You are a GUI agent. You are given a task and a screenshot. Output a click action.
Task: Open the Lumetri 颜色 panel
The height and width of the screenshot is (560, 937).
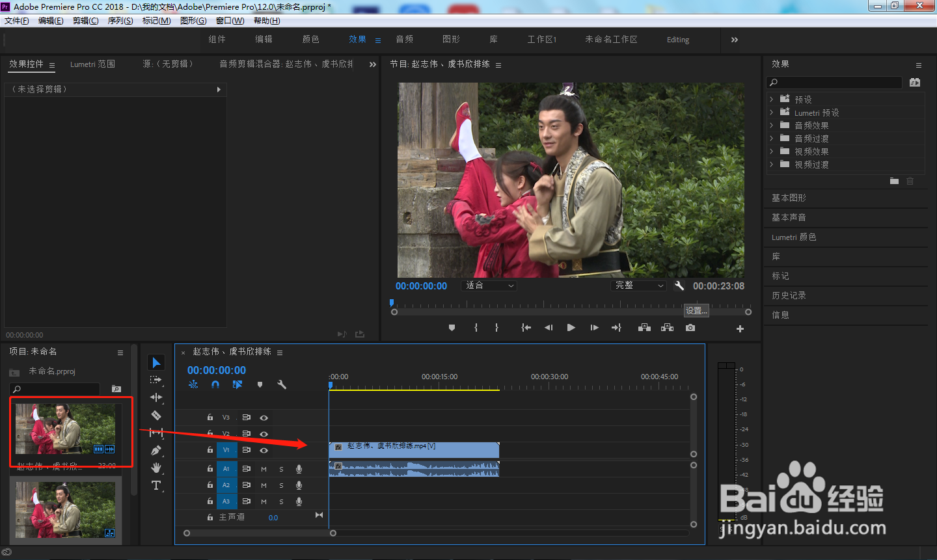[794, 237]
